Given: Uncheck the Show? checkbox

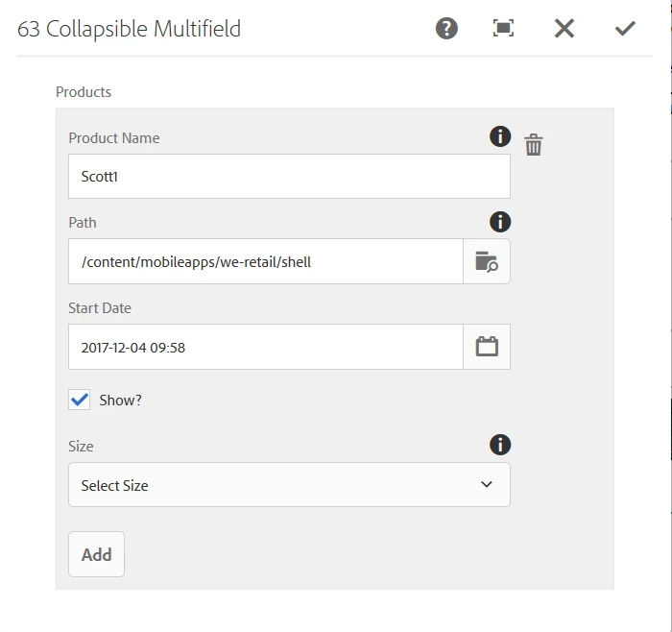Looking at the screenshot, I should pyautogui.click(x=80, y=400).
